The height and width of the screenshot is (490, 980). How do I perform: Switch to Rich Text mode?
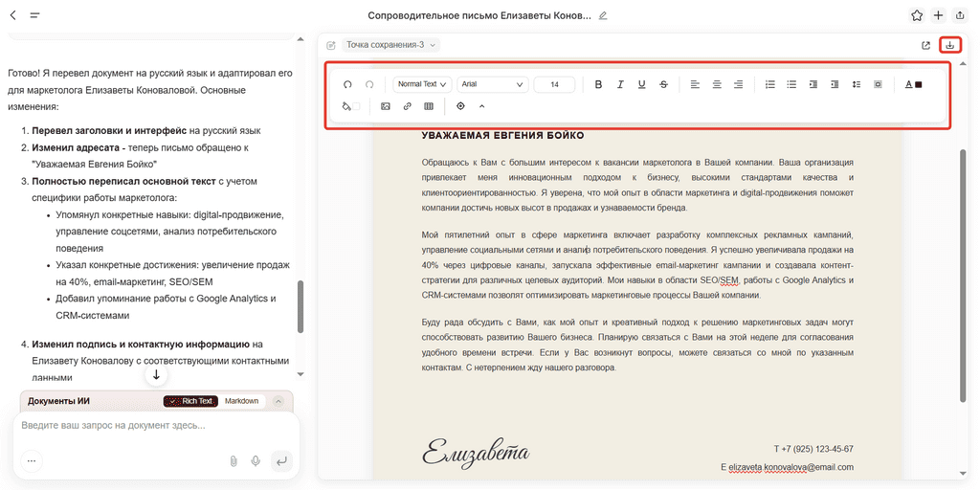190,401
